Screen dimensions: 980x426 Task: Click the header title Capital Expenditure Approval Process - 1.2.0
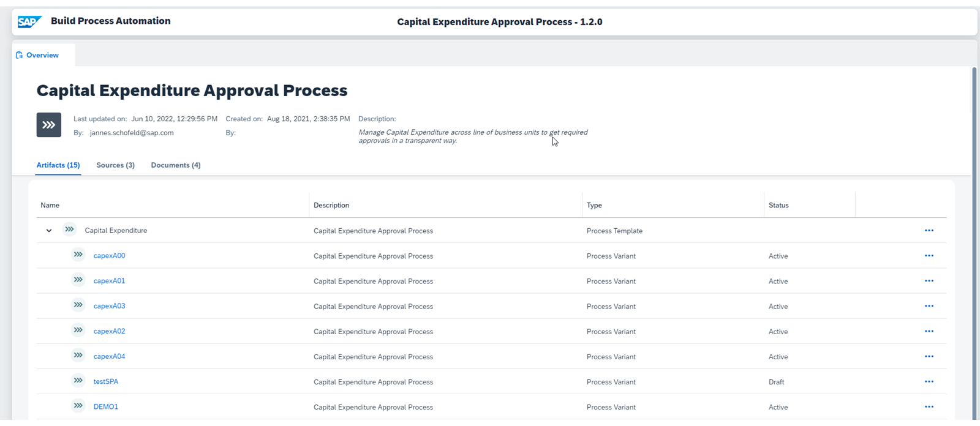500,22
